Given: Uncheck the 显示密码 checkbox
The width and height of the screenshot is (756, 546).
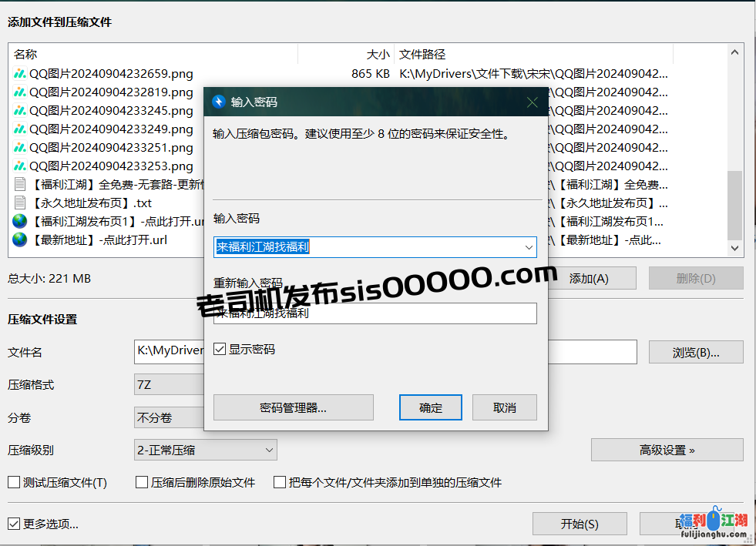Looking at the screenshot, I should coord(220,349).
